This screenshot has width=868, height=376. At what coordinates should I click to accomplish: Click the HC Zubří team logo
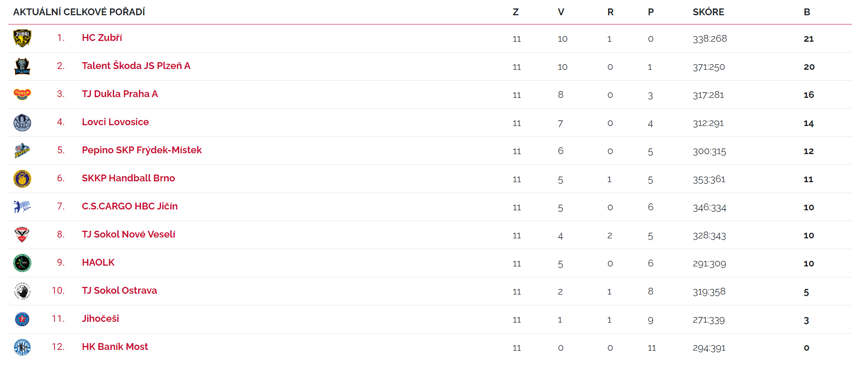click(22, 38)
